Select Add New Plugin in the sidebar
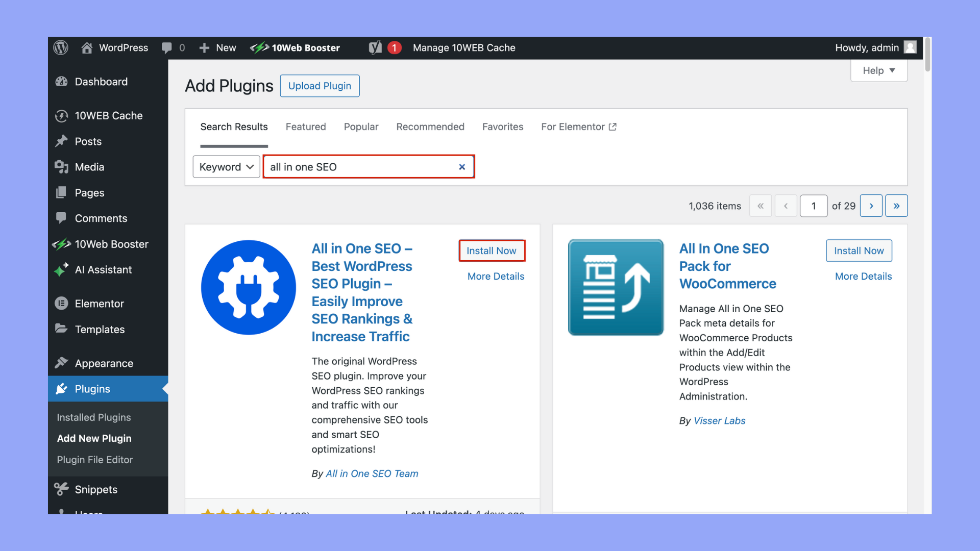This screenshot has width=980, height=551. (x=94, y=438)
